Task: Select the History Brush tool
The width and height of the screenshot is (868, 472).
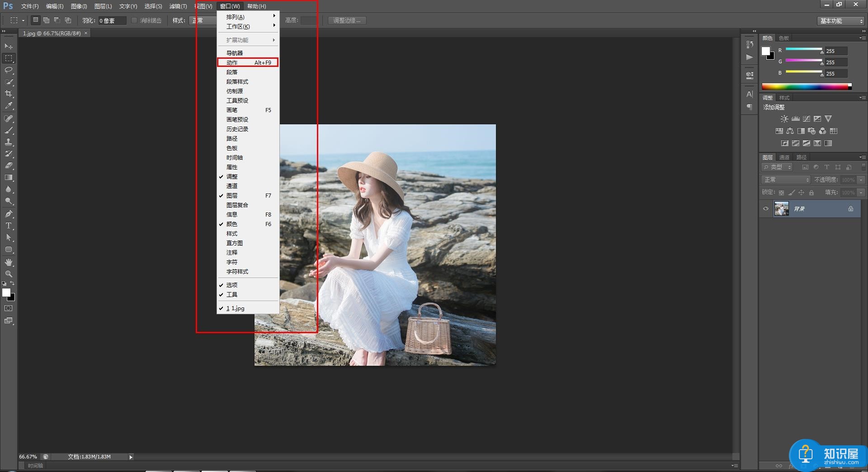Action: click(x=9, y=154)
